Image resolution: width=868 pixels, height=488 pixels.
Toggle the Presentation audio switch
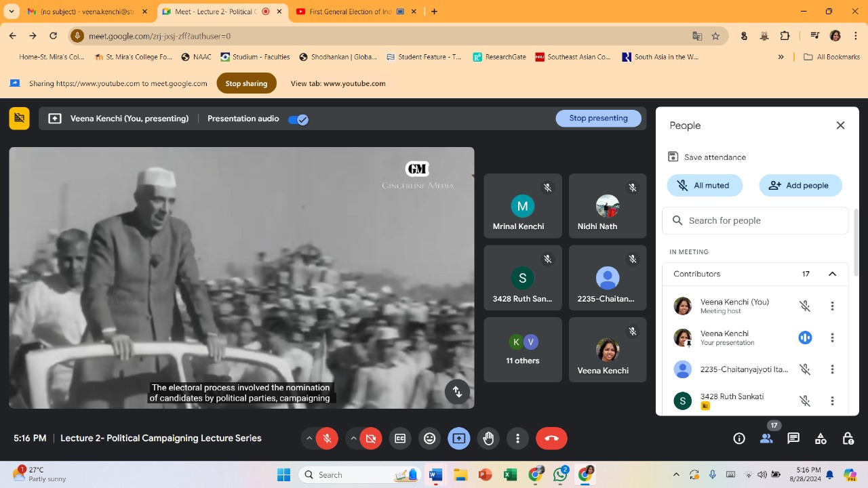(x=298, y=119)
